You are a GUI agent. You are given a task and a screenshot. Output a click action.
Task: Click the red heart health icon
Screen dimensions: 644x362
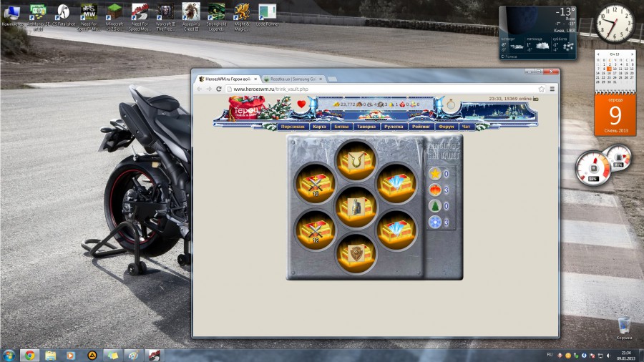point(301,104)
